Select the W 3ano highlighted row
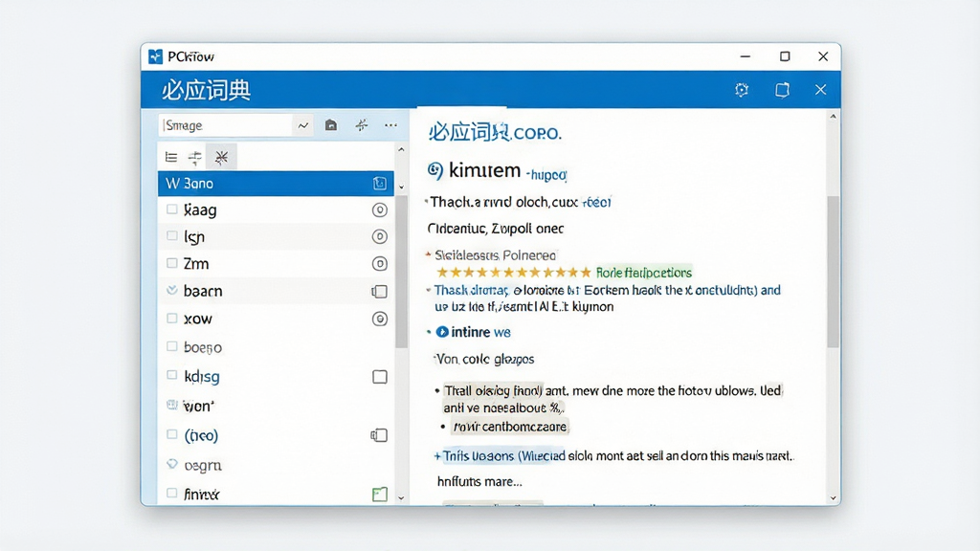Viewport: 980px width, 551px height. point(276,183)
